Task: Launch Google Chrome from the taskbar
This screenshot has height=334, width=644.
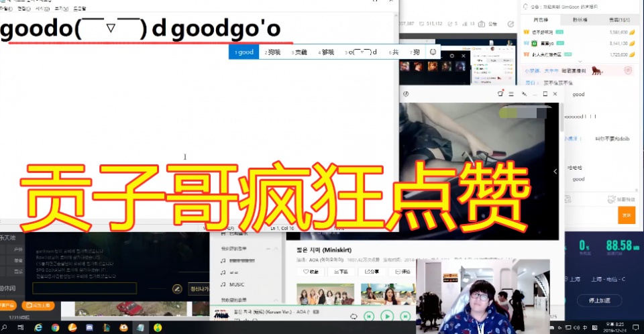Action: (55, 327)
